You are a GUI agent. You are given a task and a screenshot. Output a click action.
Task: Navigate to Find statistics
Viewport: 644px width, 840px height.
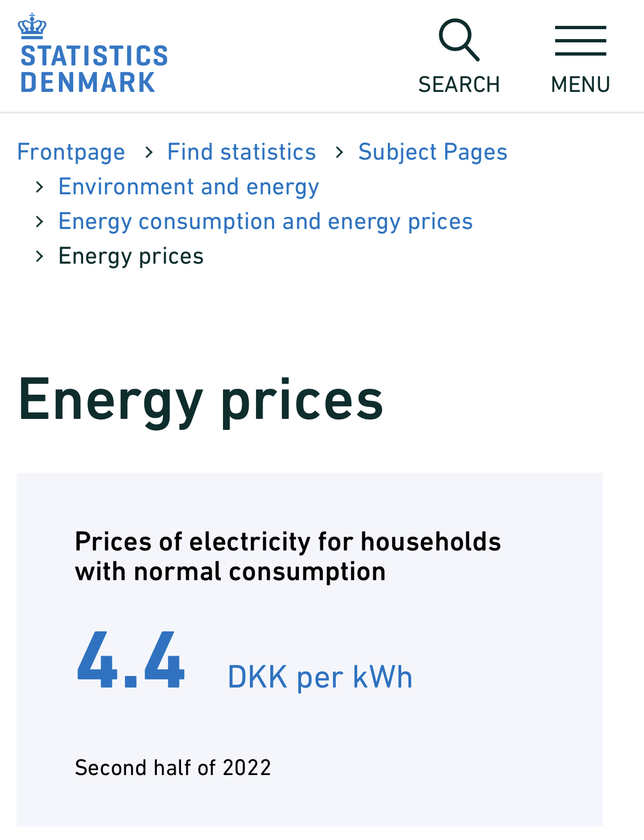pos(242,152)
